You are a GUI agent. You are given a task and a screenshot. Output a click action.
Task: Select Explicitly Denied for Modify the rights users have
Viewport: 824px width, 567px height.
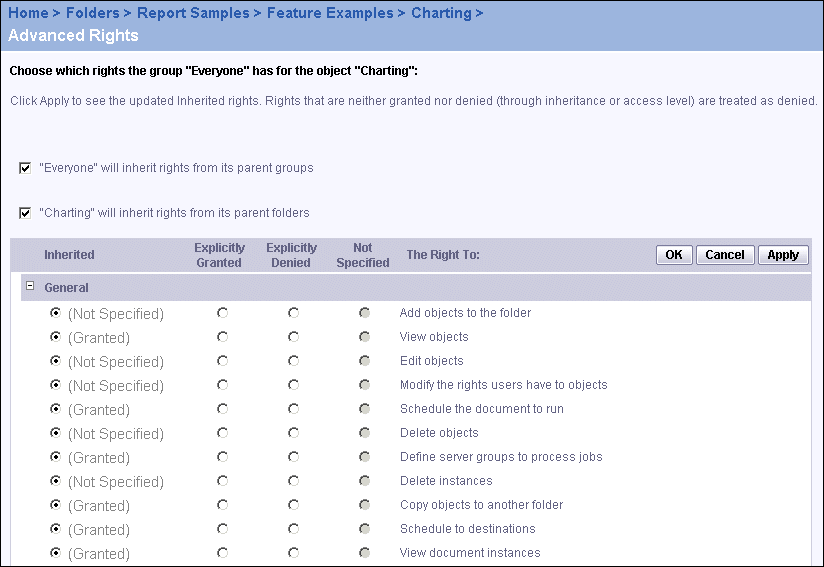tap(293, 385)
